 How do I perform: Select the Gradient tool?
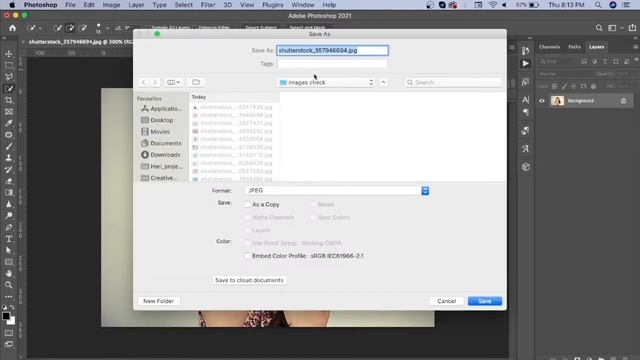click(x=9, y=192)
